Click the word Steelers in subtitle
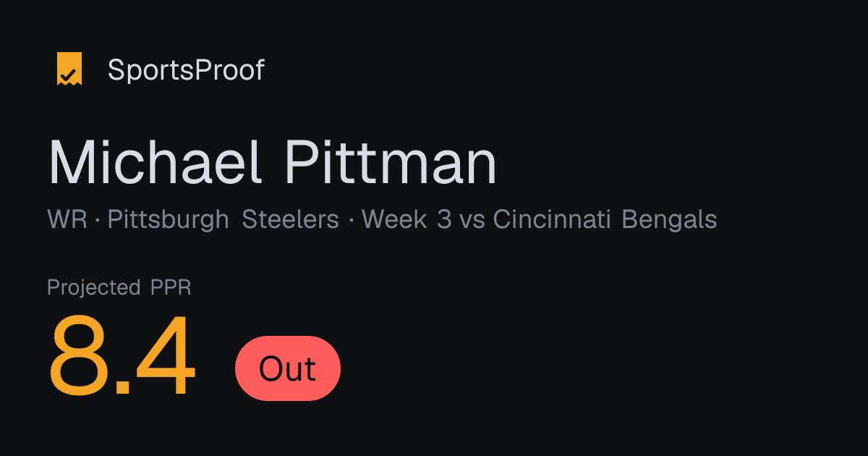Screen dimensions: 868x456 point(291,219)
